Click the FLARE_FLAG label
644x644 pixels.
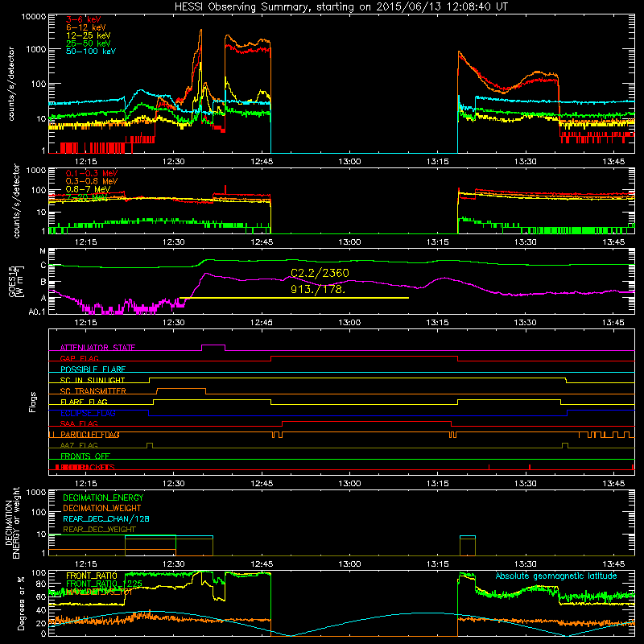[84, 402]
